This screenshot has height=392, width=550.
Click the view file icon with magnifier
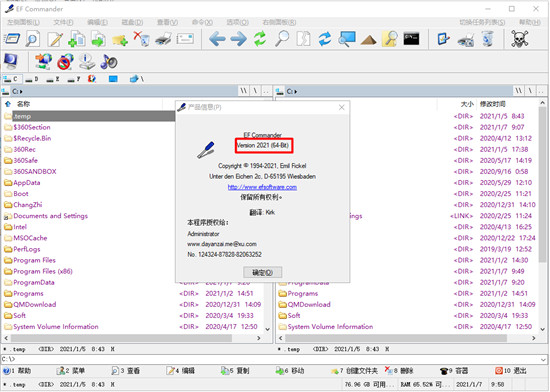(x=33, y=39)
